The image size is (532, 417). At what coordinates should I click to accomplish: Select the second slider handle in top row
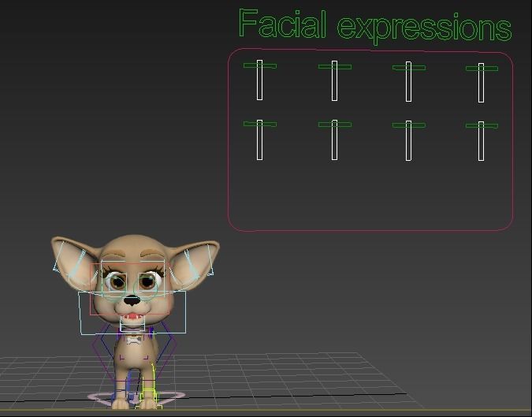335,66
